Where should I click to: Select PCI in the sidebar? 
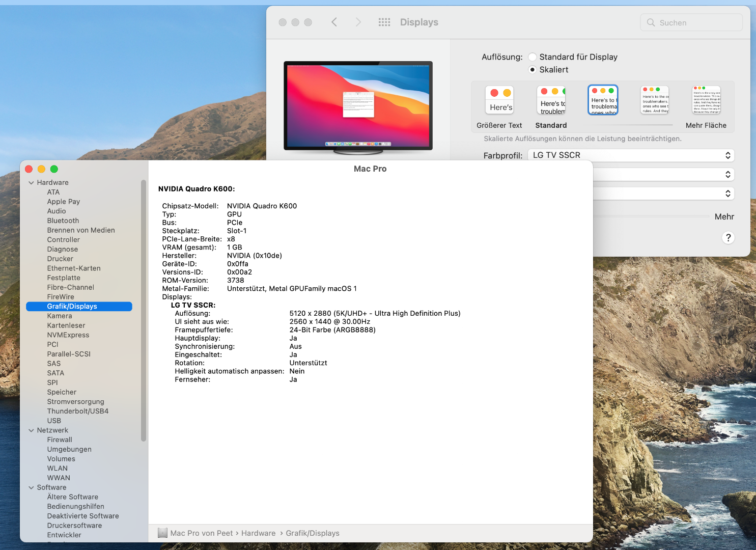coord(53,345)
